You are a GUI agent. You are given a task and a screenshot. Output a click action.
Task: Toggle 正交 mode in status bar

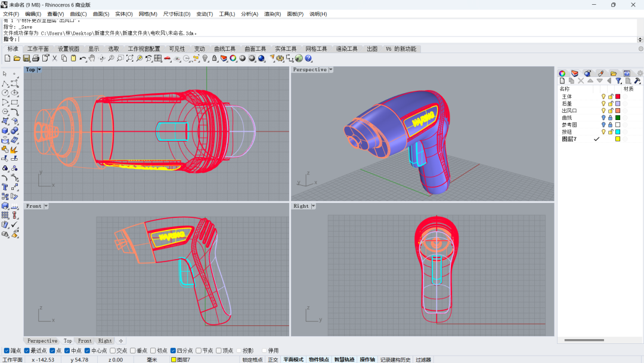273,359
